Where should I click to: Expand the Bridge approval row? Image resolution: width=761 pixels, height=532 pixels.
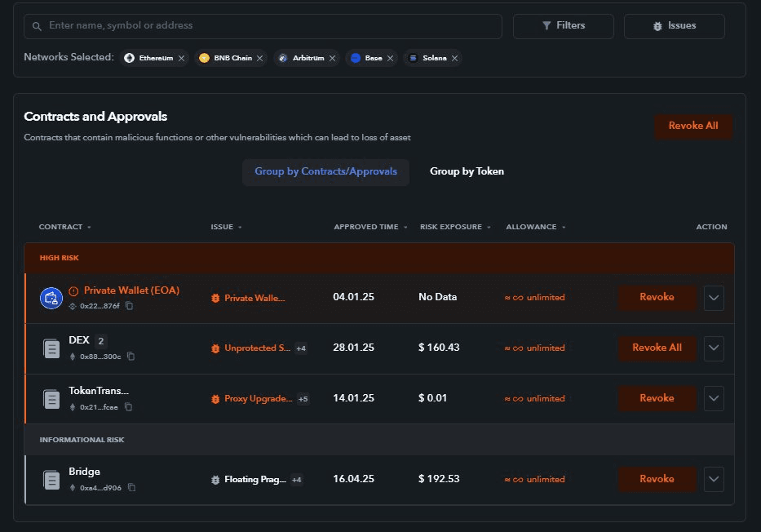(714, 479)
